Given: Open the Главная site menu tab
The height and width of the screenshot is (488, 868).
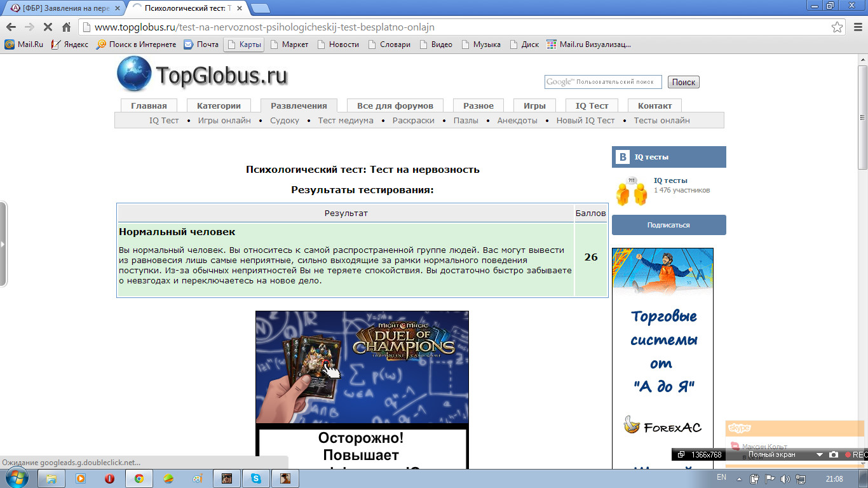Looking at the screenshot, I should 149,105.
